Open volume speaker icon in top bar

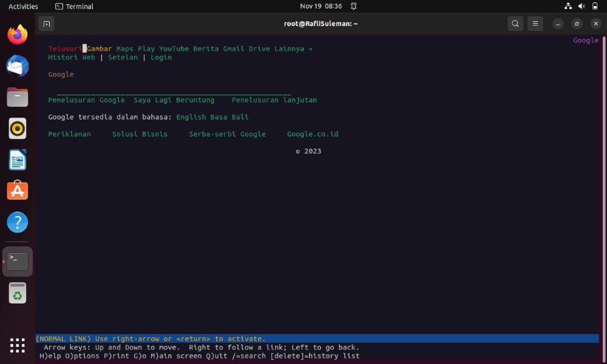pos(582,6)
